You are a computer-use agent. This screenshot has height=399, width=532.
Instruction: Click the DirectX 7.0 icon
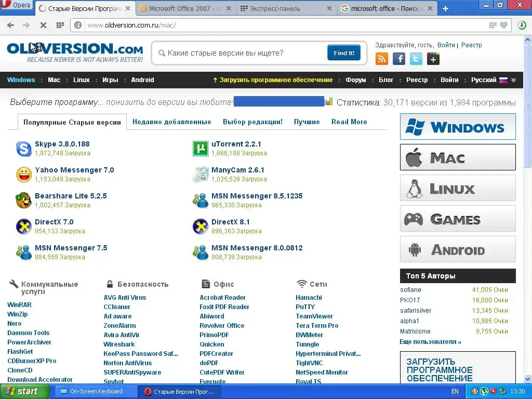point(24,227)
